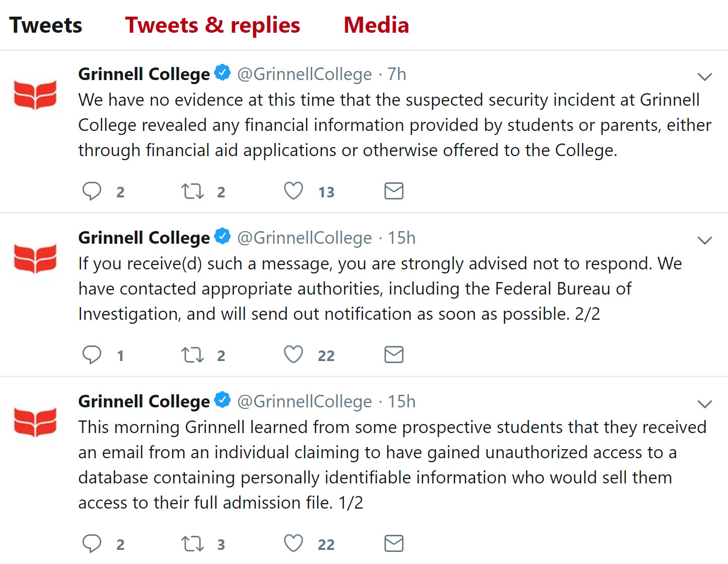This screenshot has height=564, width=728.
Task: Select the Tweets tab
Action: pyautogui.click(x=46, y=25)
